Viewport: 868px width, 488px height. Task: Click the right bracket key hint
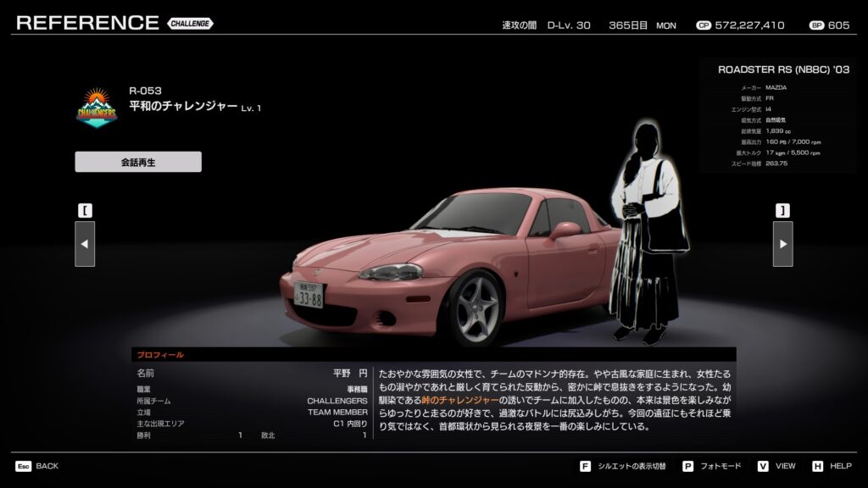782,210
